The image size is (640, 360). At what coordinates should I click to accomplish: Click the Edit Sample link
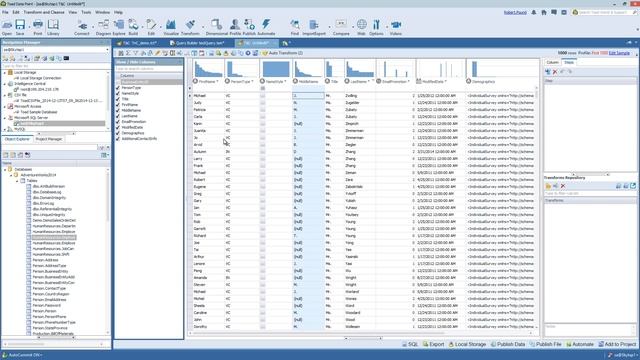coord(619,53)
